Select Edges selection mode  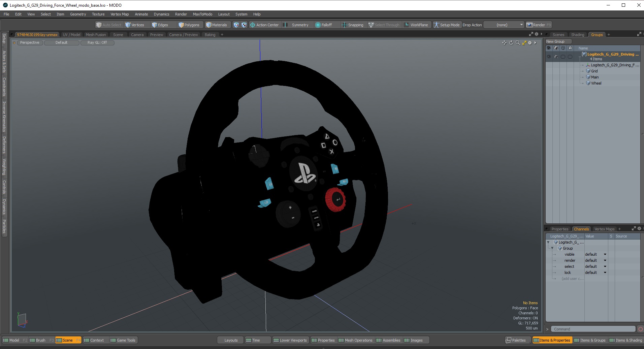[x=160, y=25]
